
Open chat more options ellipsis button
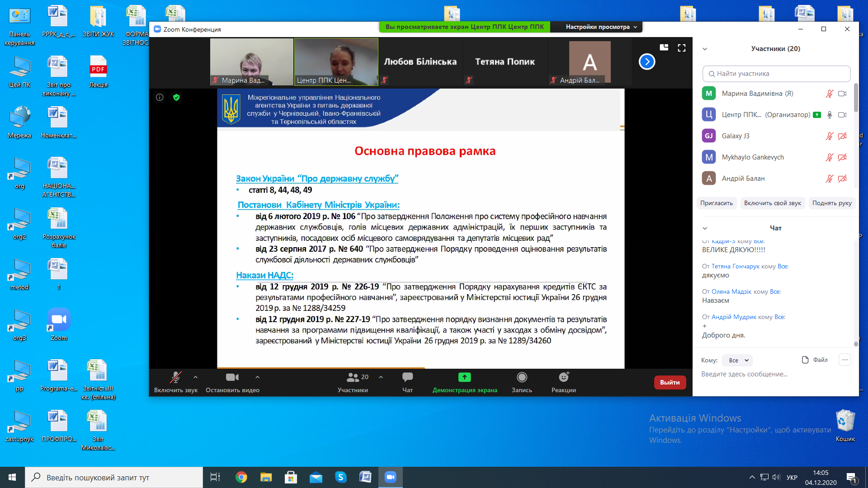click(845, 360)
